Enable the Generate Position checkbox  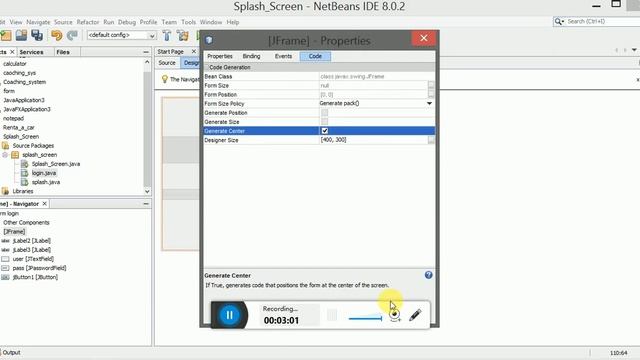pyautogui.click(x=324, y=113)
